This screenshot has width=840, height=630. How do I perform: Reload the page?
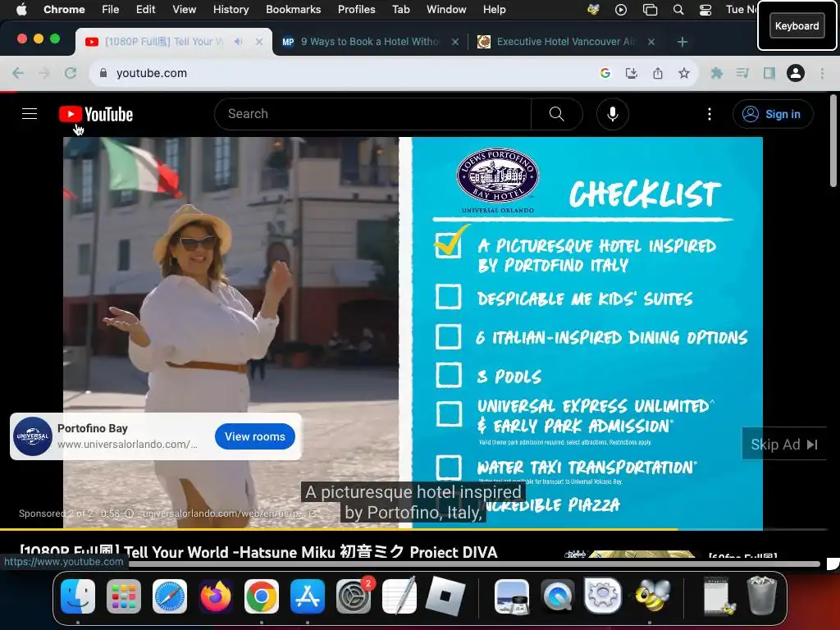point(71,73)
